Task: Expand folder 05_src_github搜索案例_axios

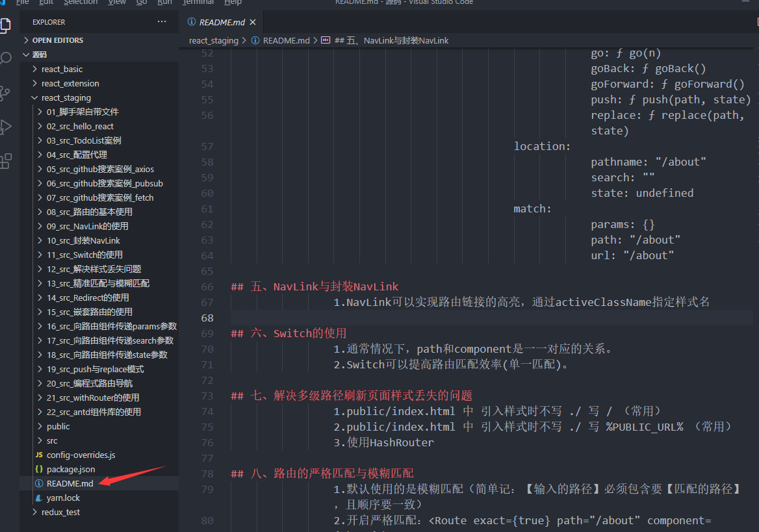Action: pos(40,169)
